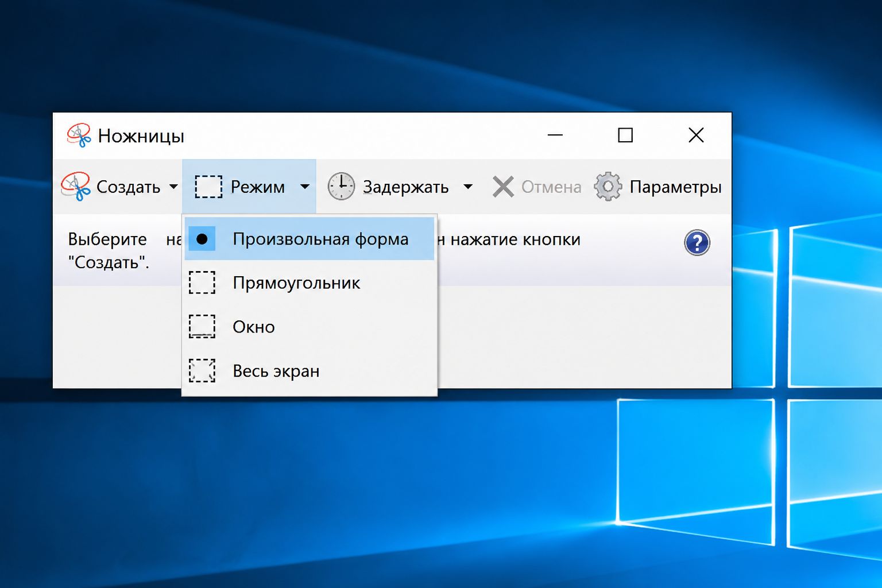Choose Произвольная форма from the menu
Viewport: 882px width, 588px height.
coord(310,239)
